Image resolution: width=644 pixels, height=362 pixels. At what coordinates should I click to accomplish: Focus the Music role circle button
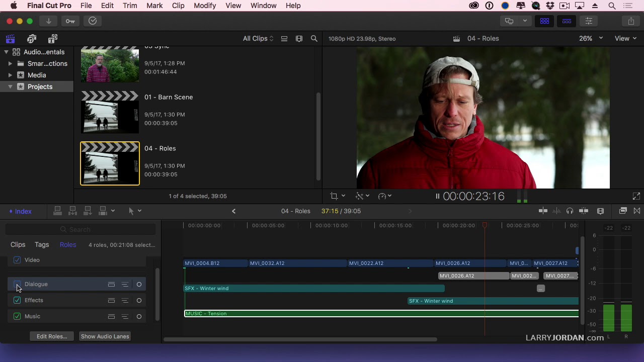(x=139, y=316)
